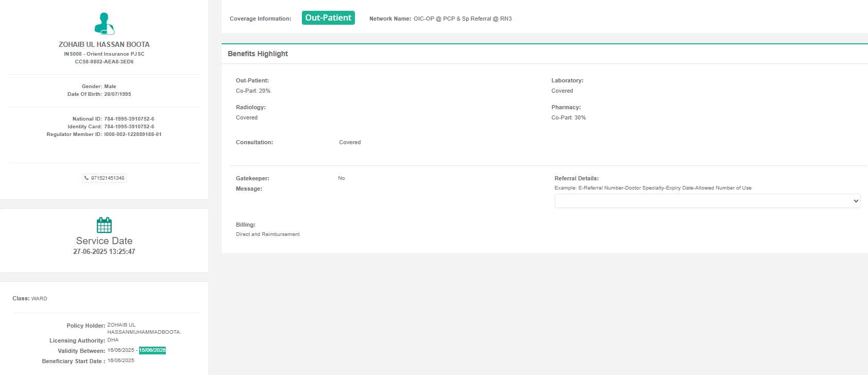Click the Policy Holder name value

coord(144,329)
